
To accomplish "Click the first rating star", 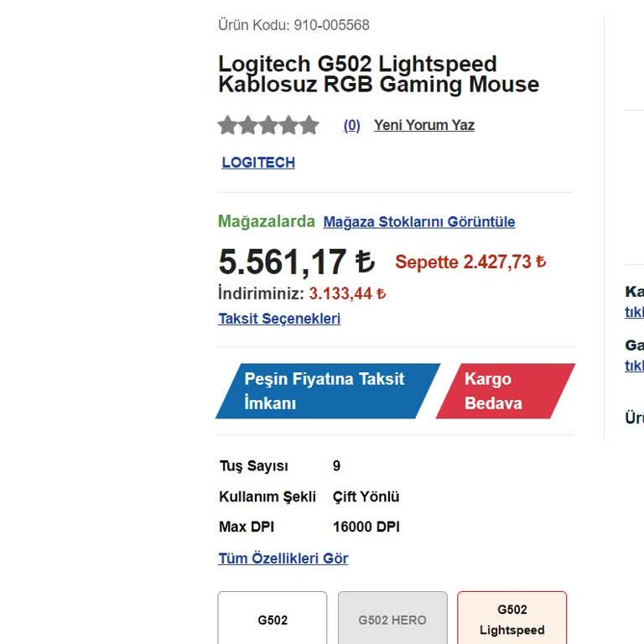I will [x=228, y=126].
